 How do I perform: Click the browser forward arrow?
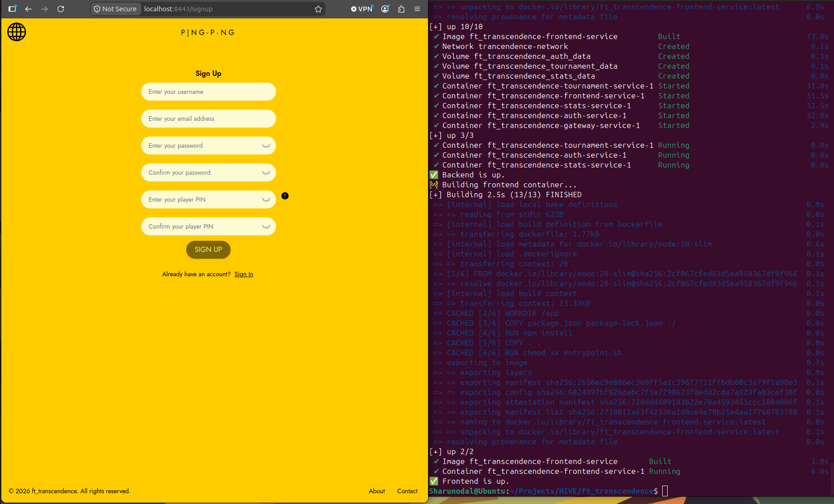pyautogui.click(x=45, y=9)
